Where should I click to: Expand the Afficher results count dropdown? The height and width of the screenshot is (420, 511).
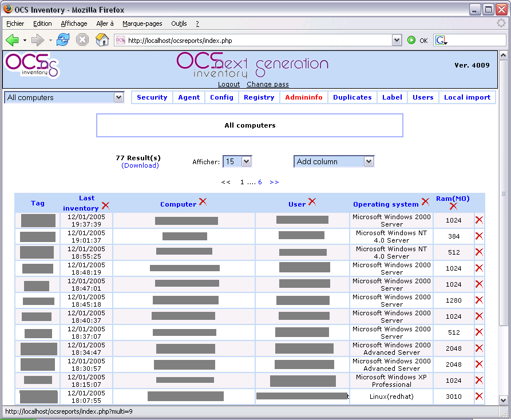tap(237, 161)
